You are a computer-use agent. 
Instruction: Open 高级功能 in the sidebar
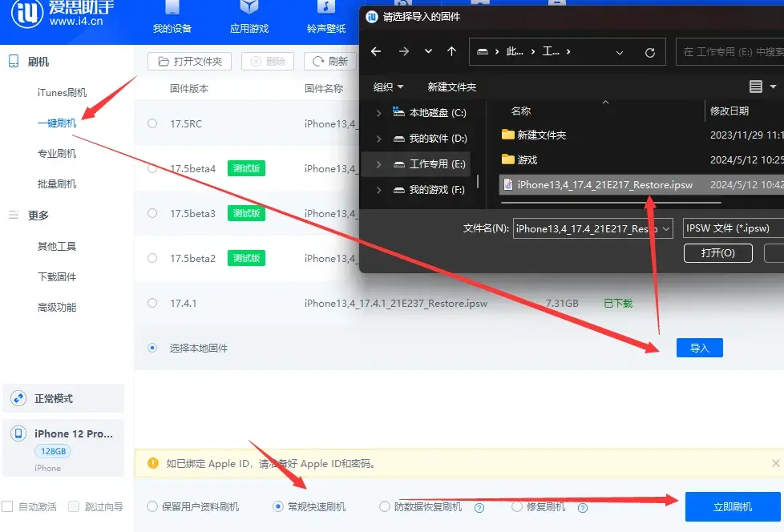click(x=57, y=307)
